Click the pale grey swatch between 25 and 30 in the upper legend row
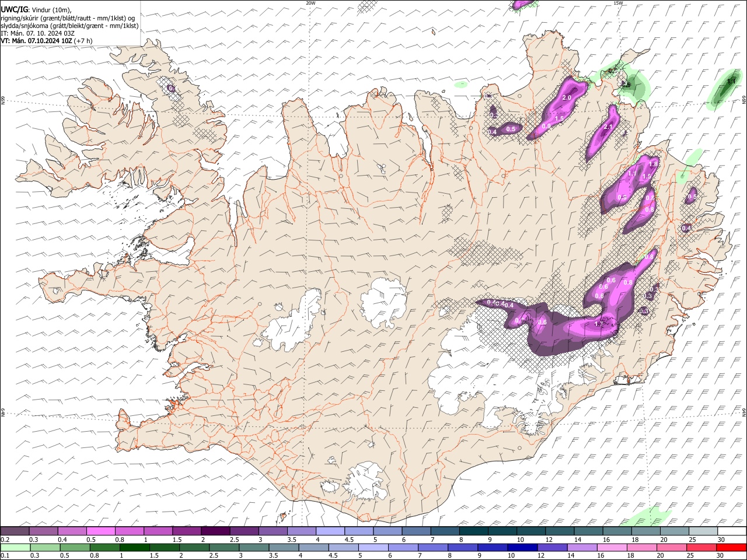This screenshot has width=747, height=560. point(703,531)
